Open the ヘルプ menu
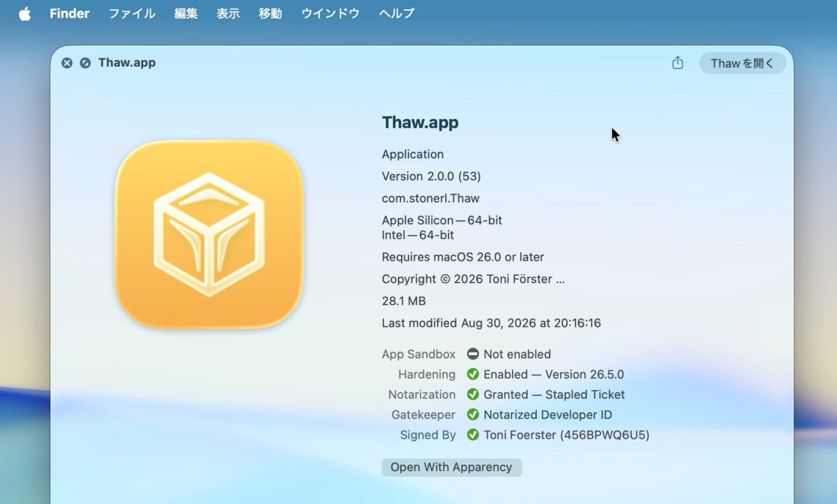837x504 pixels. click(397, 14)
